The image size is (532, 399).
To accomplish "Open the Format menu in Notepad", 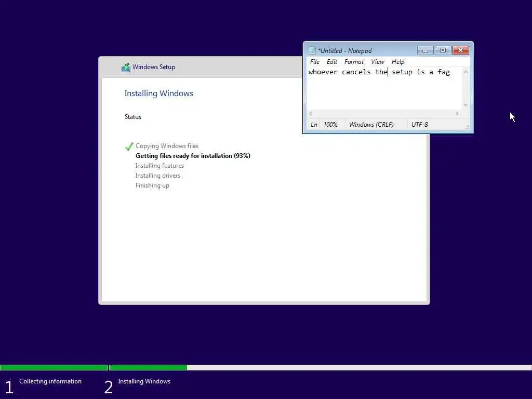I will [353, 62].
